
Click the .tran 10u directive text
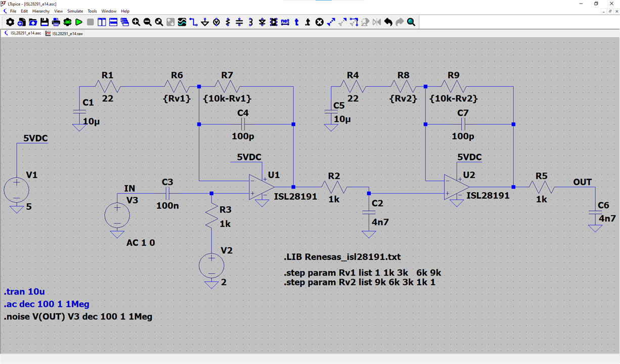24,292
